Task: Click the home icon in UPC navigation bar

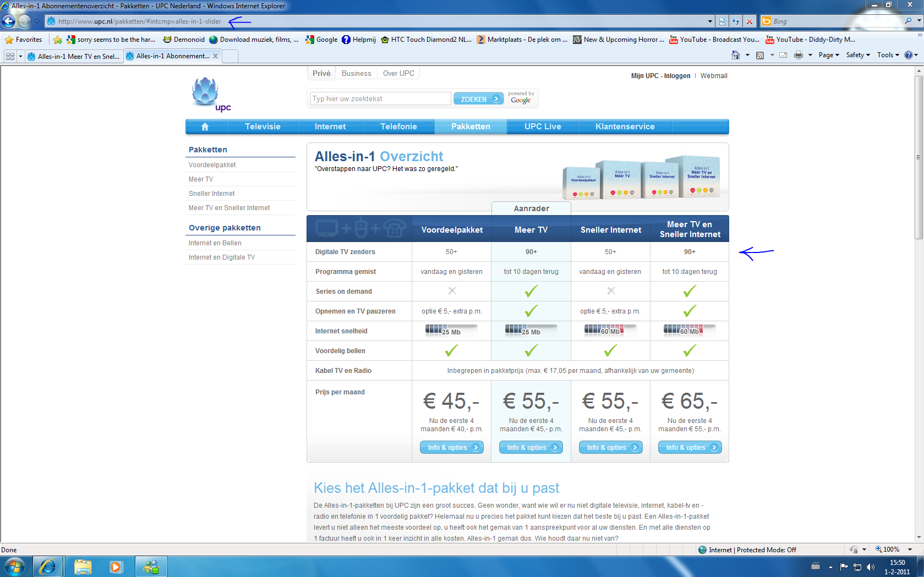Action: 205,127
